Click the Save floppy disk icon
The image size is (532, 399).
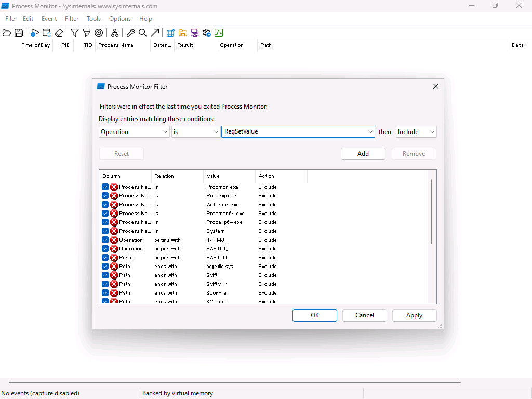click(19, 33)
